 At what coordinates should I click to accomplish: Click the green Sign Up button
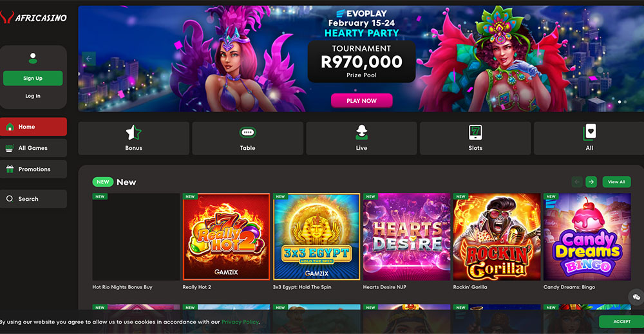[33, 79]
